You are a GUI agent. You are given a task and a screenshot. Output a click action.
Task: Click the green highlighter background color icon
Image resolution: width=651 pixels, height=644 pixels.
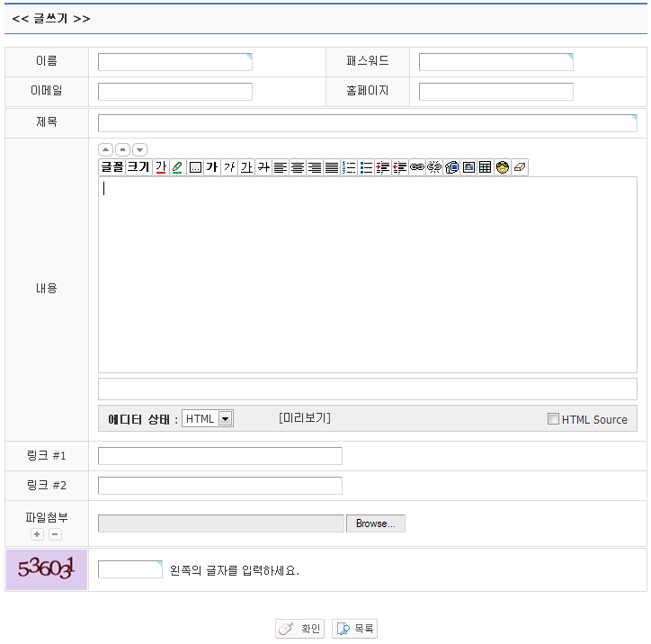pyautogui.click(x=178, y=167)
